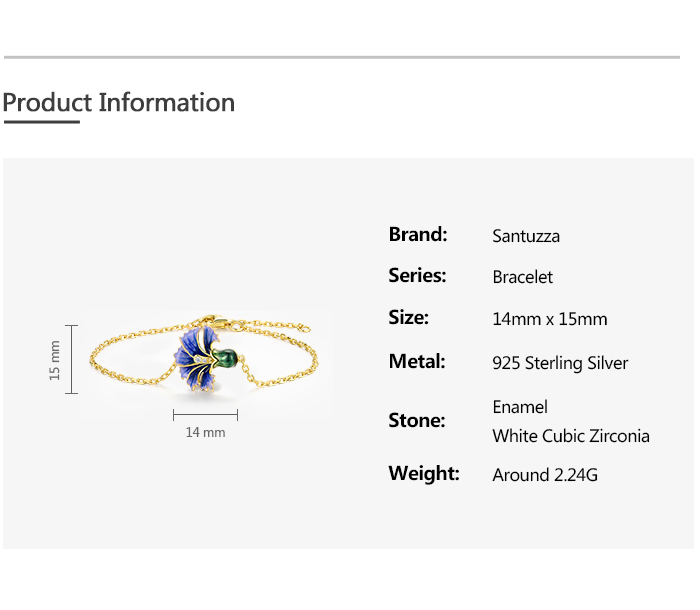Select the Metal: label
This screenshot has width=700, height=610.
pyautogui.click(x=417, y=361)
